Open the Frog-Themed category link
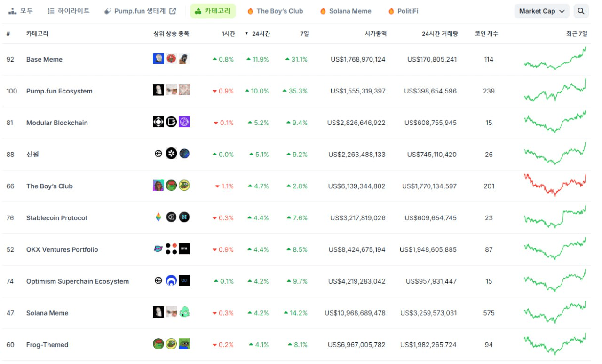Screen dimensions: 602x364 (x=47, y=345)
